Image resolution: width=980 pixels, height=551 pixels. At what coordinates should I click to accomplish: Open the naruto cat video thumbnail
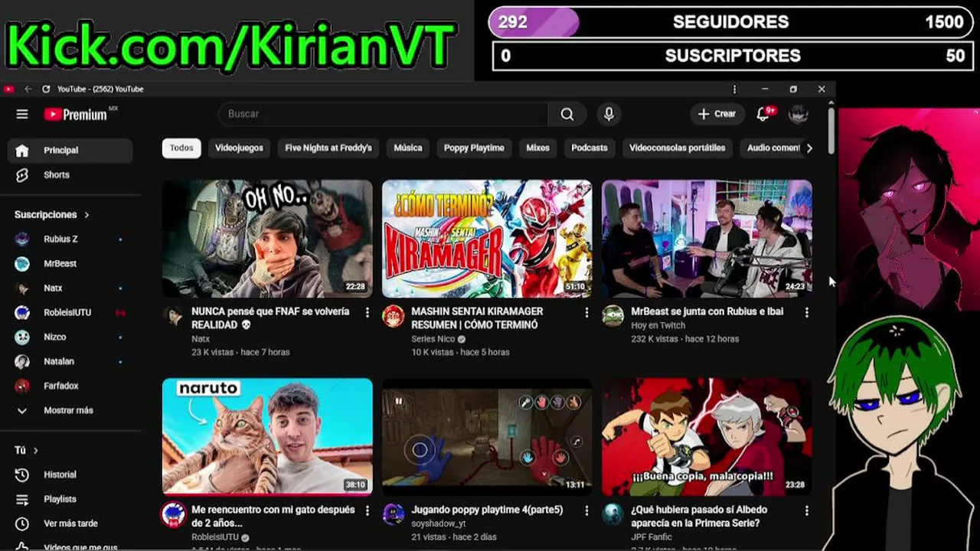[x=267, y=437]
